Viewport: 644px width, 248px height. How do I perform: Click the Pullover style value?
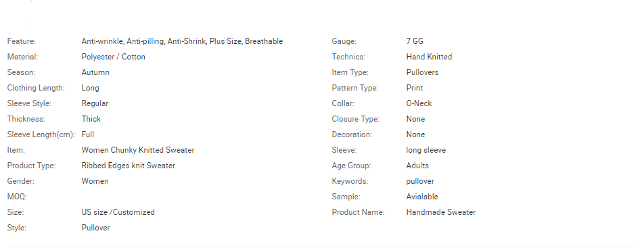[x=95, y=228]
